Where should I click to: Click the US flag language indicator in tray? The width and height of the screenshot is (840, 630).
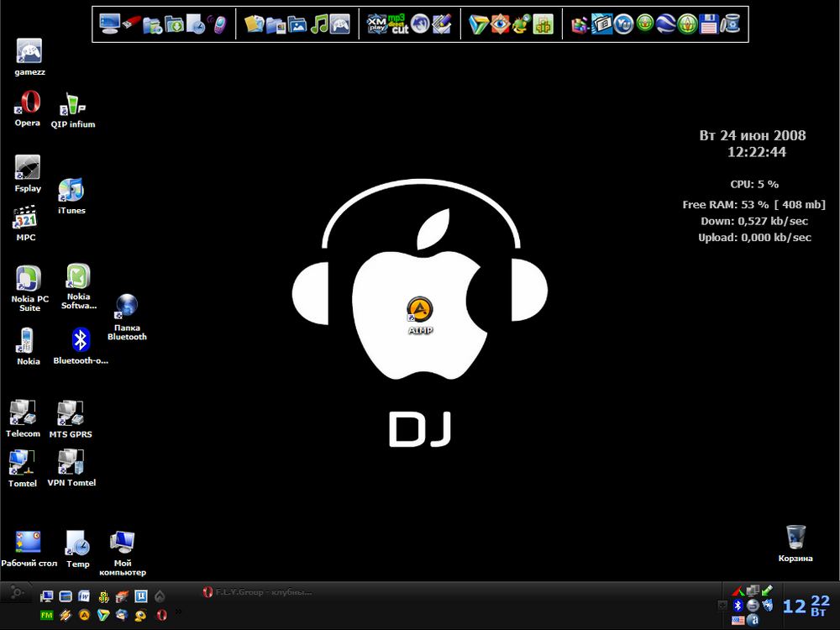click(x=738, y=620)
